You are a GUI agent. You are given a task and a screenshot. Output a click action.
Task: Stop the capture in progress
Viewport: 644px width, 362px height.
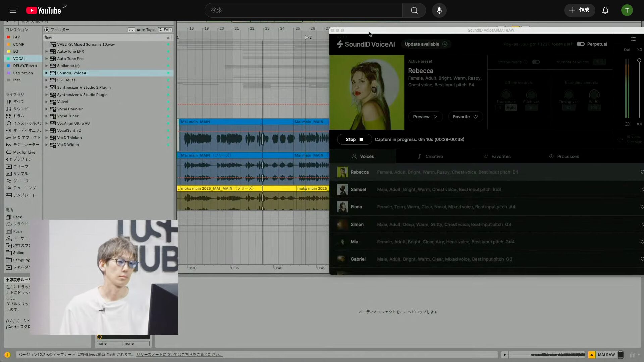click(354, 139)
